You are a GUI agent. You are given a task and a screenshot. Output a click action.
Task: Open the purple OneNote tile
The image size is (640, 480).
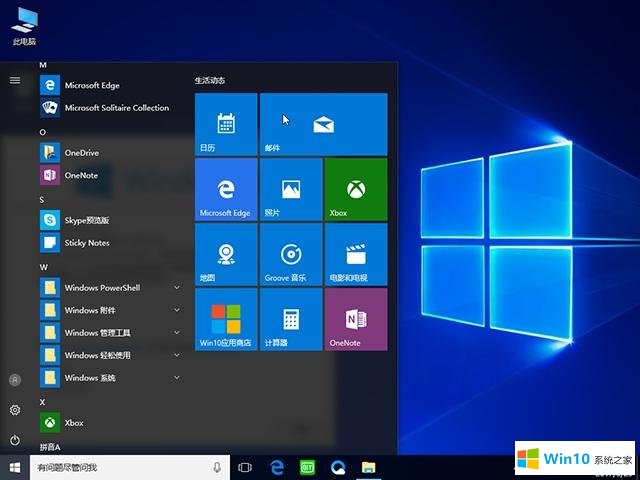coord(356,319)
